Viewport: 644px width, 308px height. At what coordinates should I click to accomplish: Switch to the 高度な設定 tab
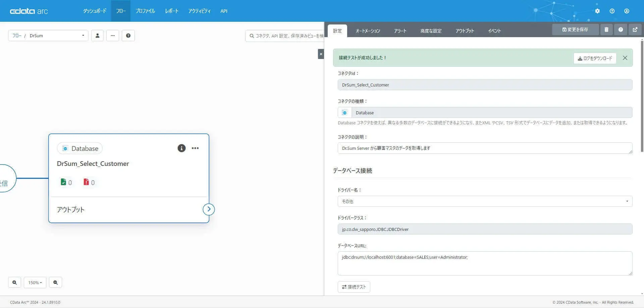click(431, 31)
